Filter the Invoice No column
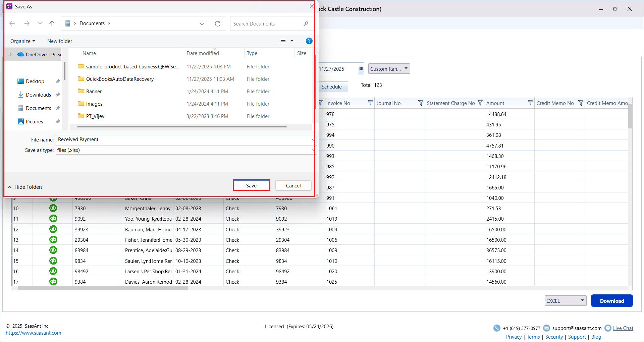Screen dimensions: 644x342 (x=370, y=103)
